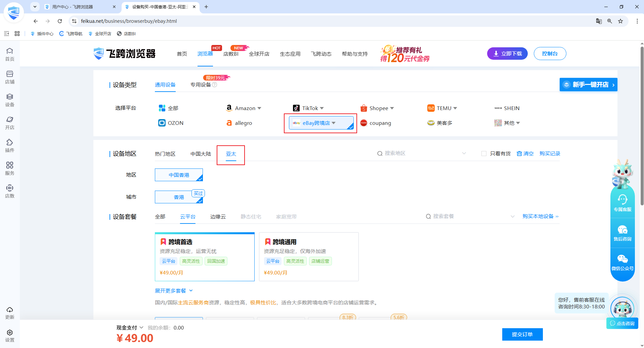Open 全球开店 in top navigation
Image resolution: width=644 pixels, height=348 pixels.
tap(259, 54)
